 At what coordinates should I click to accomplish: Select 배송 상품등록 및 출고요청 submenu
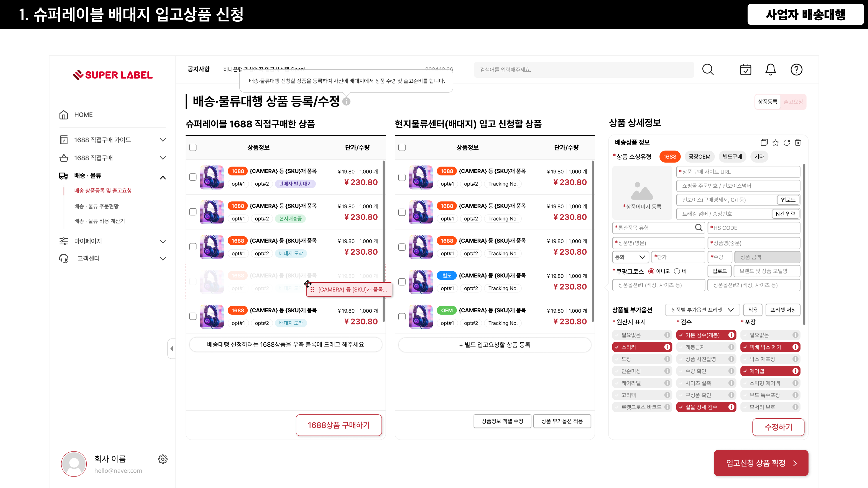pos(103,191)
